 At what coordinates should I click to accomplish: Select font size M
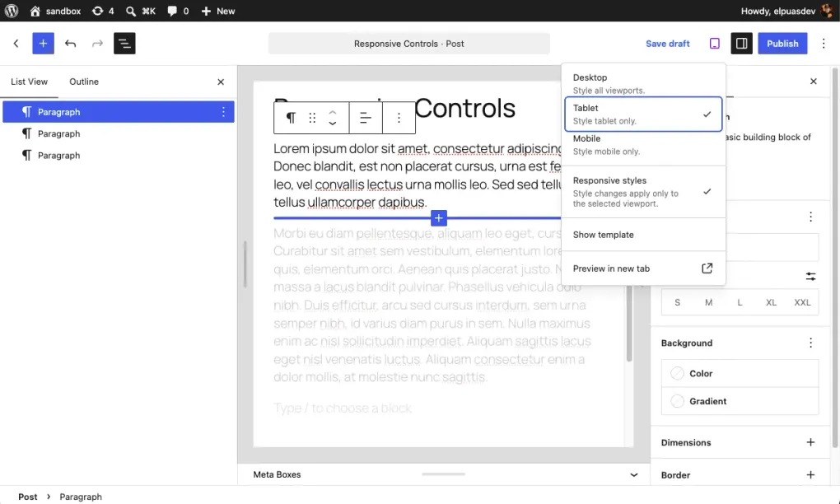(709, 302)
